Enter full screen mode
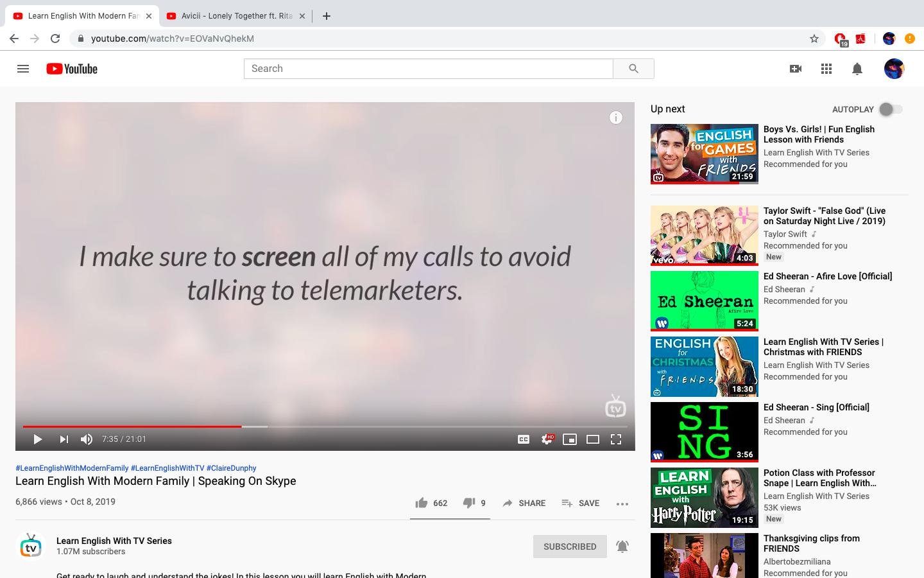 (616, 439)
